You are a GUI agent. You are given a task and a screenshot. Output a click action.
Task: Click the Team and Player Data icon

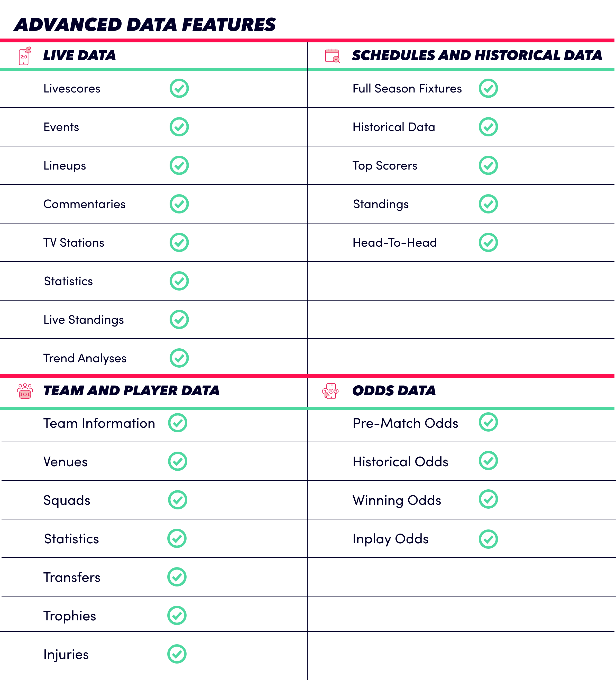click(x=25, y=391)
